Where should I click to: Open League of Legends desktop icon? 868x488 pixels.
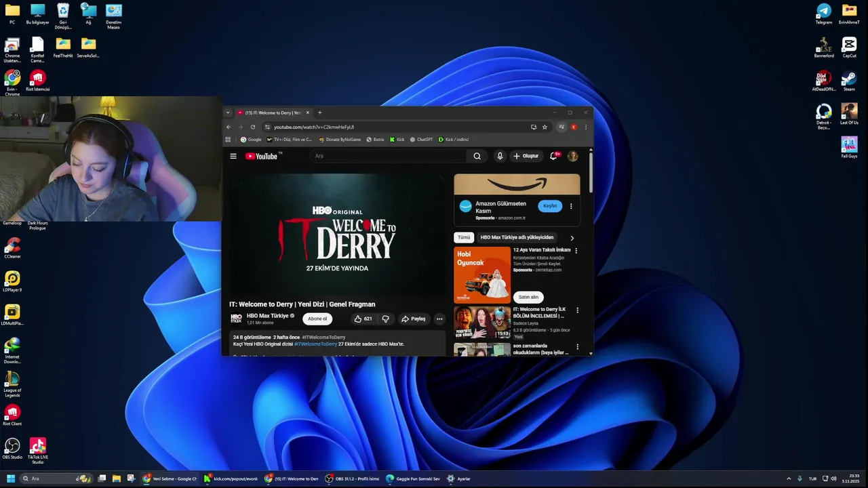tap(12, 384)
